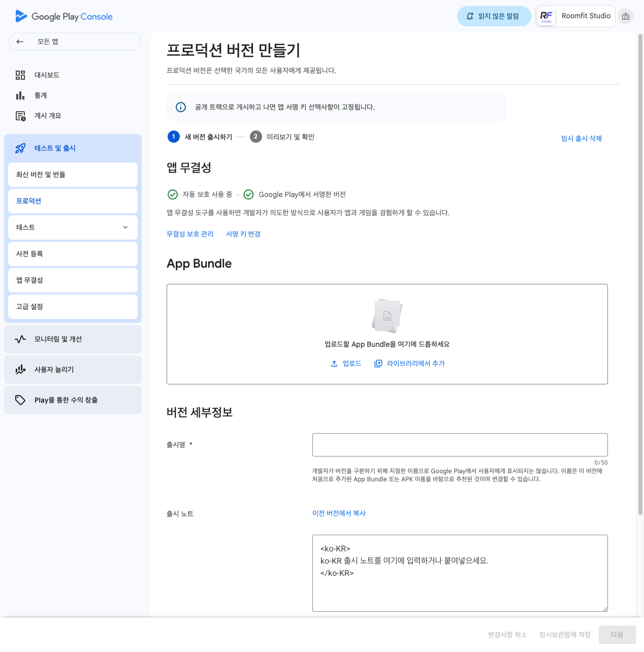Select 프로덕션 in the sidebar
Screen dimensions: 644x652
(x=73, y=201)
